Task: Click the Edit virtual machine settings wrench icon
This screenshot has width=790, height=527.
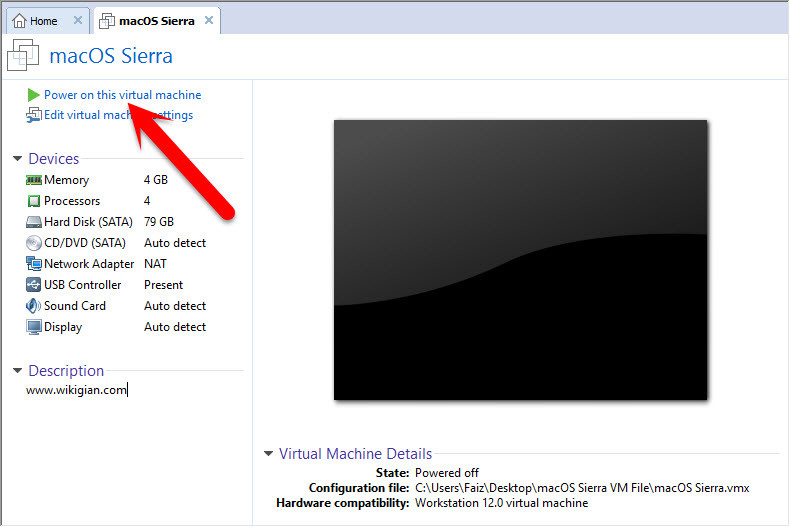Action: [34, 115]
